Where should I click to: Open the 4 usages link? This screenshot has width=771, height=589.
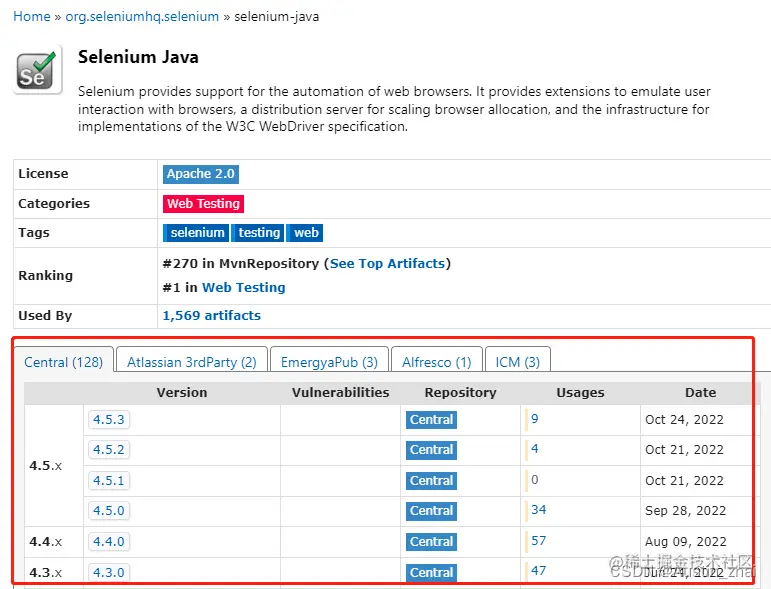coord(534,449)
